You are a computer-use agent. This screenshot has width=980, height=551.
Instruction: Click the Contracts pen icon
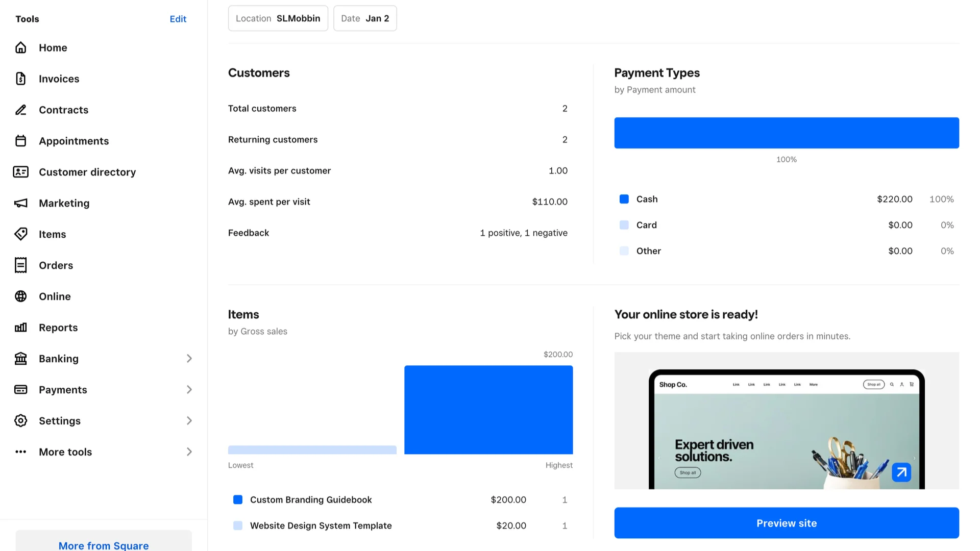[20, 110]
